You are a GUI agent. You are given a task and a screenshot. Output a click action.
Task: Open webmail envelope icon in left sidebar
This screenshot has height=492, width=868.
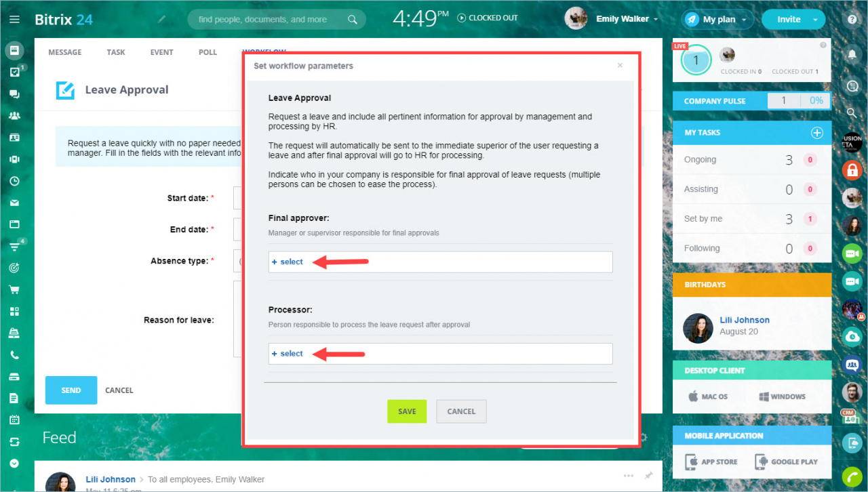coord(14,203)
